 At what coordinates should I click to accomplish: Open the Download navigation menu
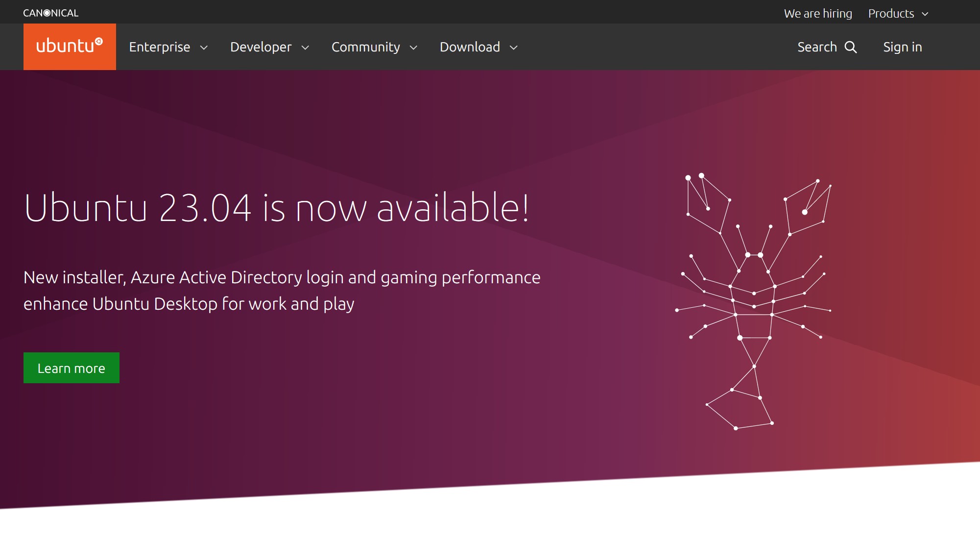pos(470,47)
